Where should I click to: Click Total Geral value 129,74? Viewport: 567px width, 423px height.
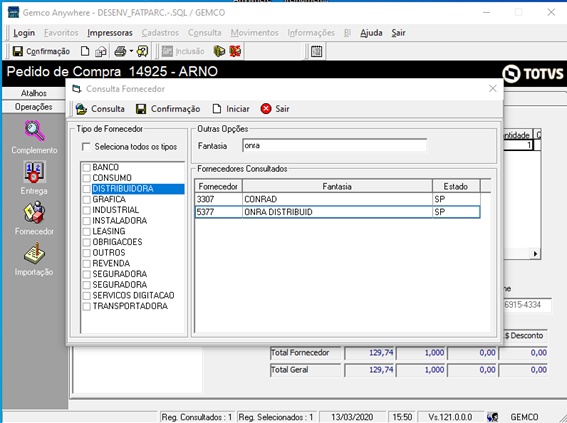370,370
